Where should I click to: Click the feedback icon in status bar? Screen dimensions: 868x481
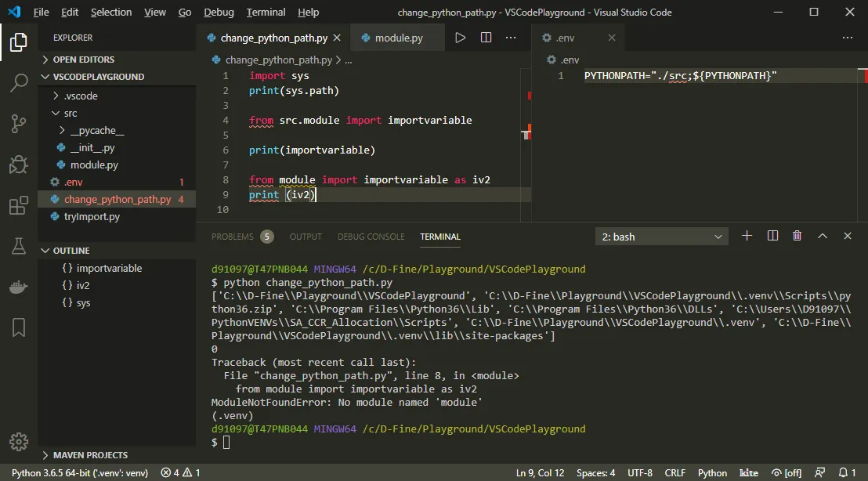pos(820,472)
